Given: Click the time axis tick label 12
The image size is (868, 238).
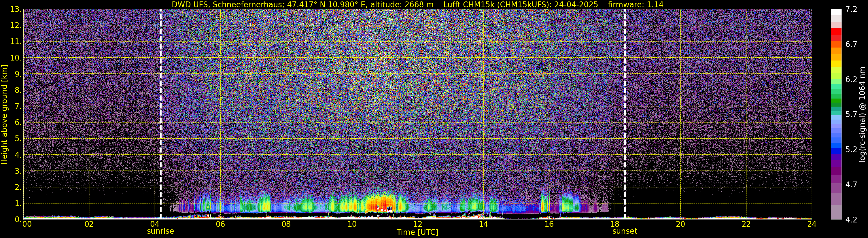Looking at the screenshot, I should click(x=417, y=224).
